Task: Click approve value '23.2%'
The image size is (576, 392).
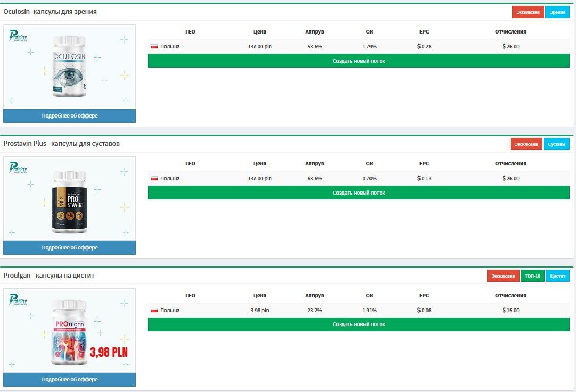Action: point(315,310)
